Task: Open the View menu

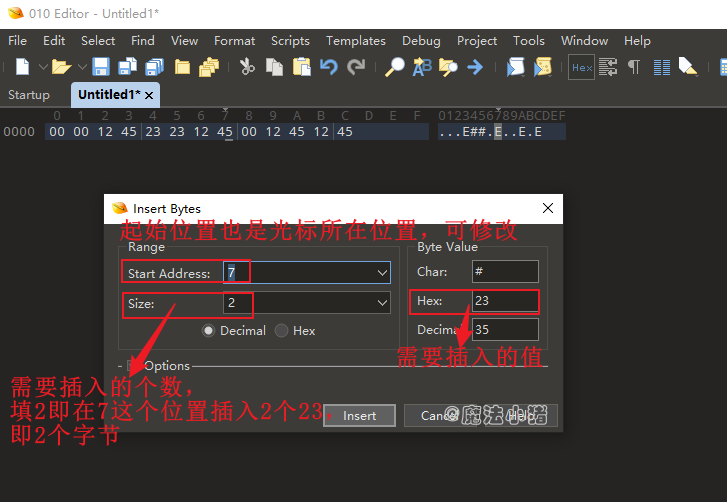Action: 184,41
